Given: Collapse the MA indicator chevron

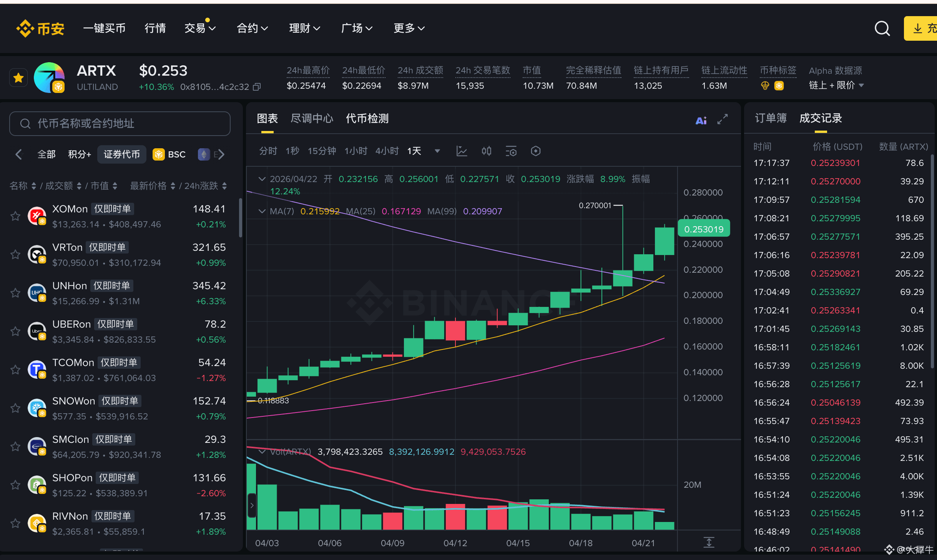Looking at the screenshot, I should pos(262,211).
